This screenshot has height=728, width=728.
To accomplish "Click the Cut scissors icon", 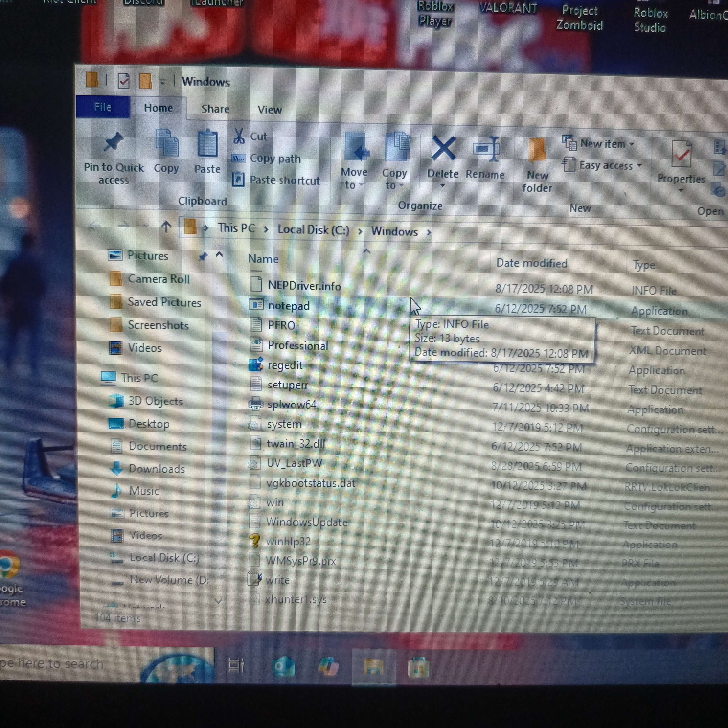I will click(239, 136).
